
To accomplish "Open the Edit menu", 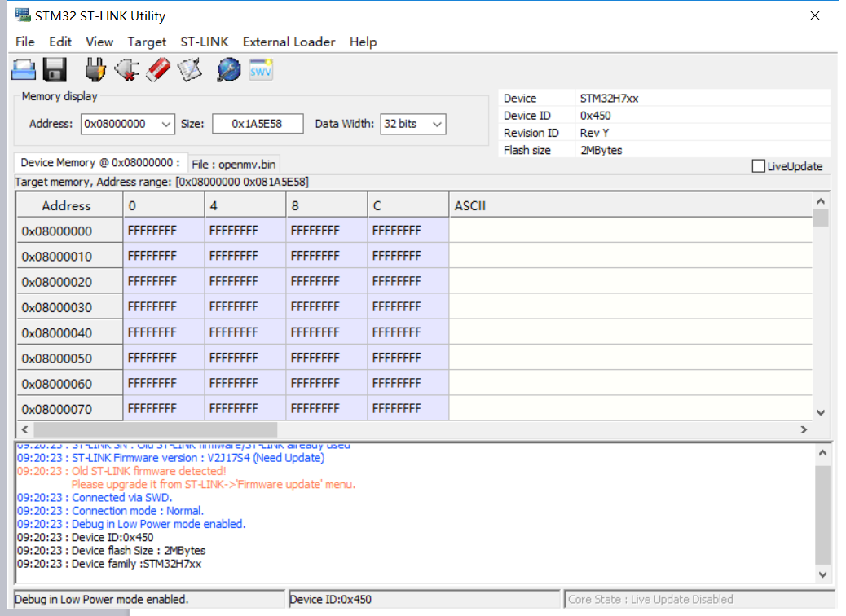I will (59, 42).
